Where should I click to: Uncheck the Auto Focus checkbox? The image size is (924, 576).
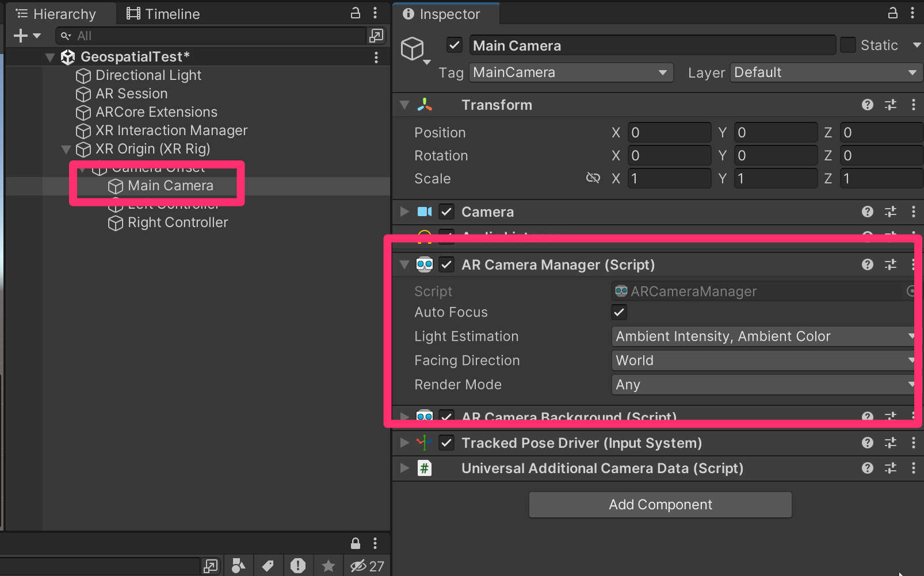point(619,312)
